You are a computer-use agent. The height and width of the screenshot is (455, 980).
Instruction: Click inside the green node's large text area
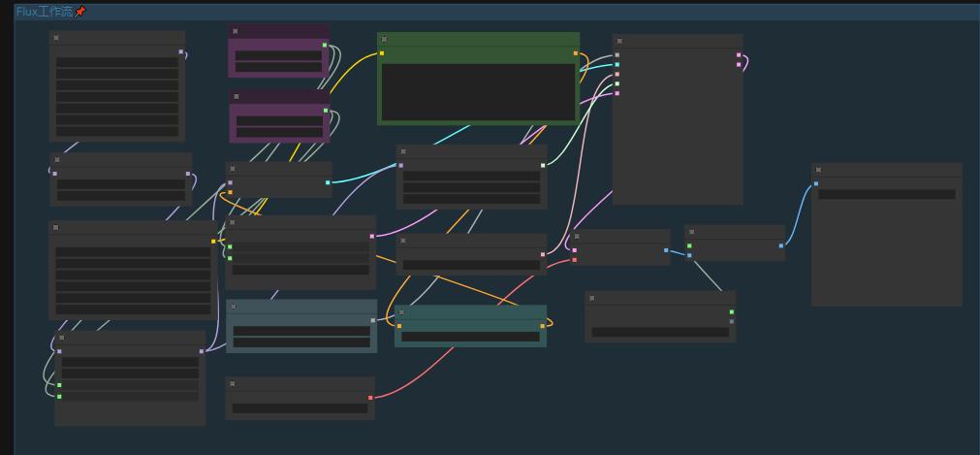tap(478, 92)
